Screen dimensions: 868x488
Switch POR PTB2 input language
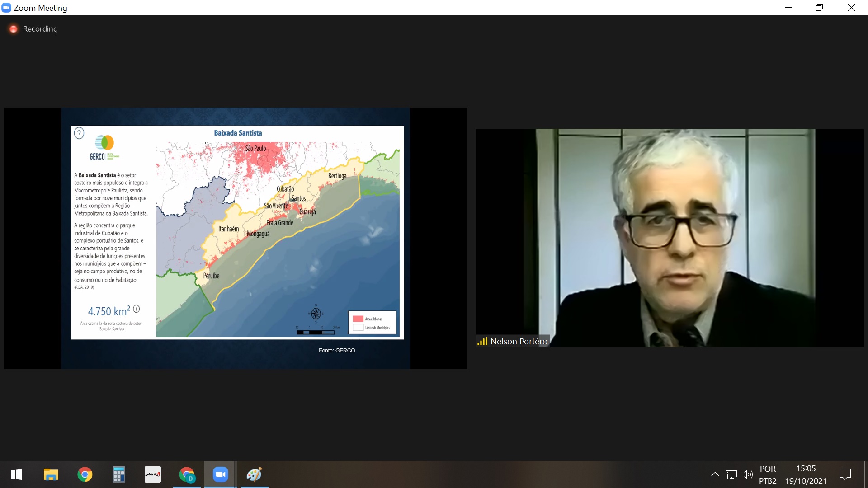point(768,474)
